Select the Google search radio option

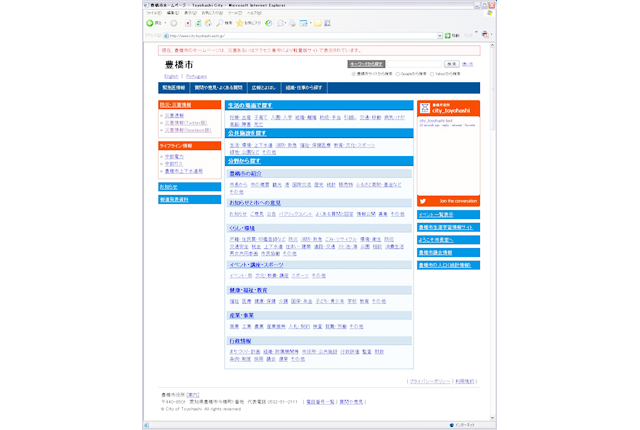click(398, 74)
